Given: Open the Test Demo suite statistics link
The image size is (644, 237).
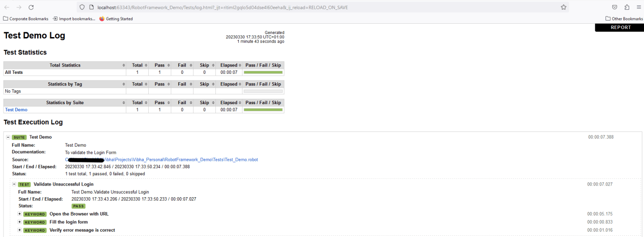Looking at the screenshot, I should click(x=16, y=110).
